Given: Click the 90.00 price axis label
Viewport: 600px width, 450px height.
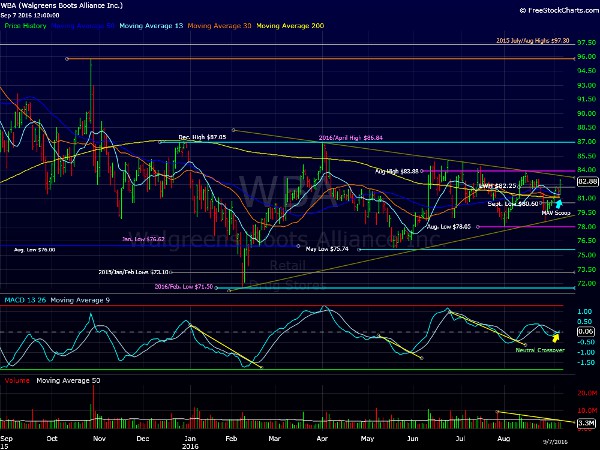Looking at the screenshot, I should coord(586,113).
